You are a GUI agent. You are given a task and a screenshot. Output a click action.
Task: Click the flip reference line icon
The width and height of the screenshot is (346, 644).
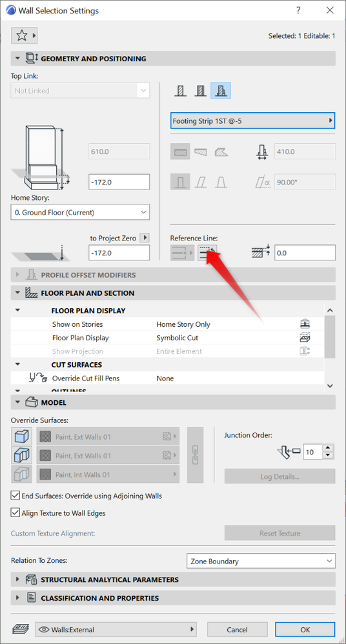click(207, 253)
